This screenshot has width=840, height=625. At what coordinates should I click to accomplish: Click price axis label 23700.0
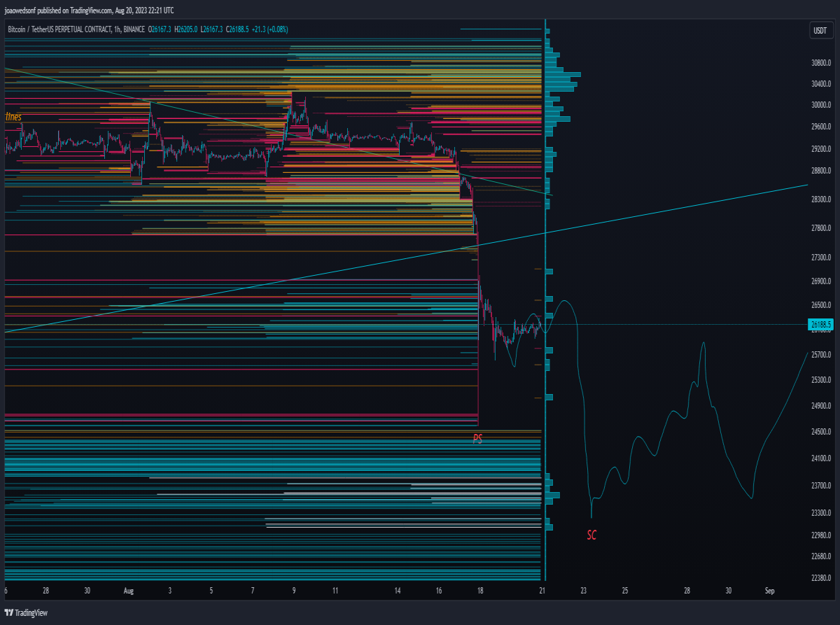tap(820, 486)
